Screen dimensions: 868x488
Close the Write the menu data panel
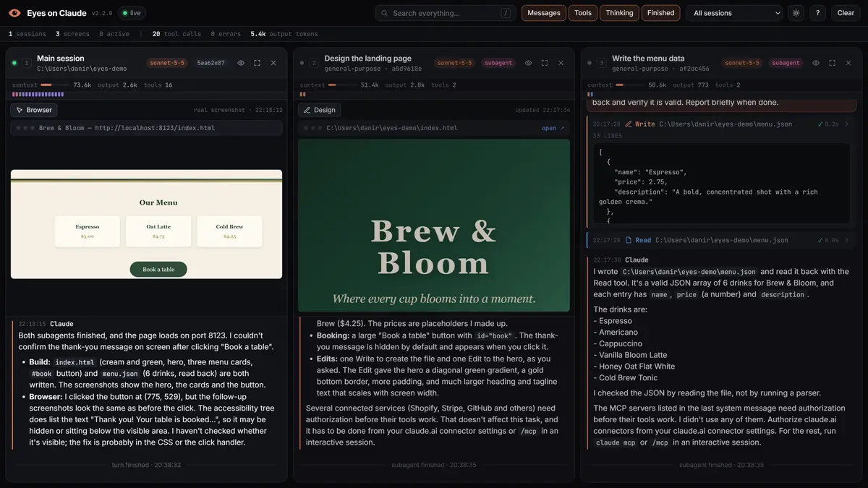[x=848, y=63]
